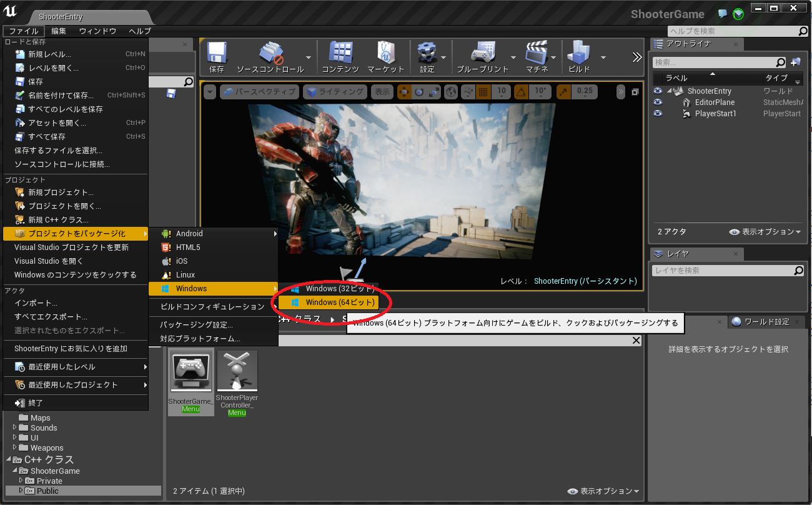Open the chat notification bubble icon
Screen dimensions: 812x505
click(723, 13)
